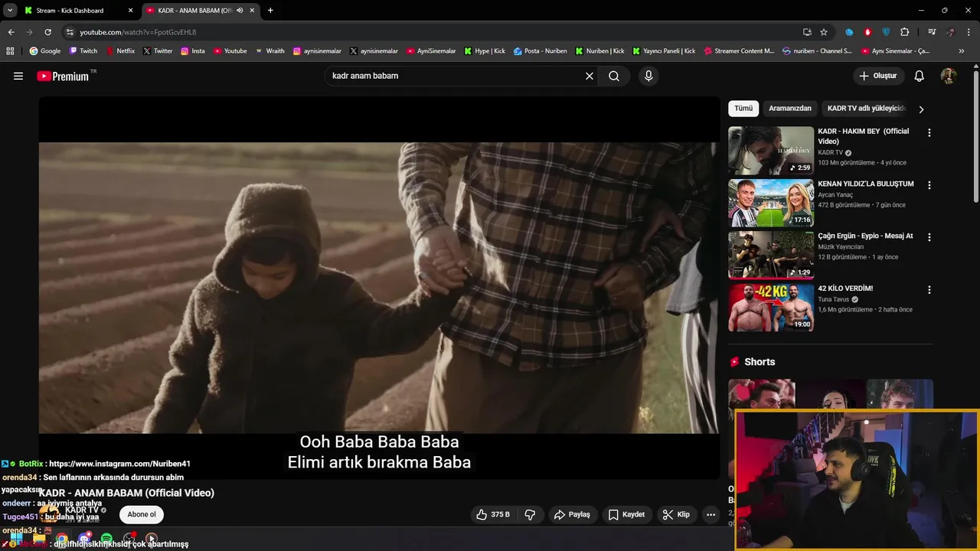980x551 pixels.
Task: Create a clip with Klip
Action: point(676,514)
